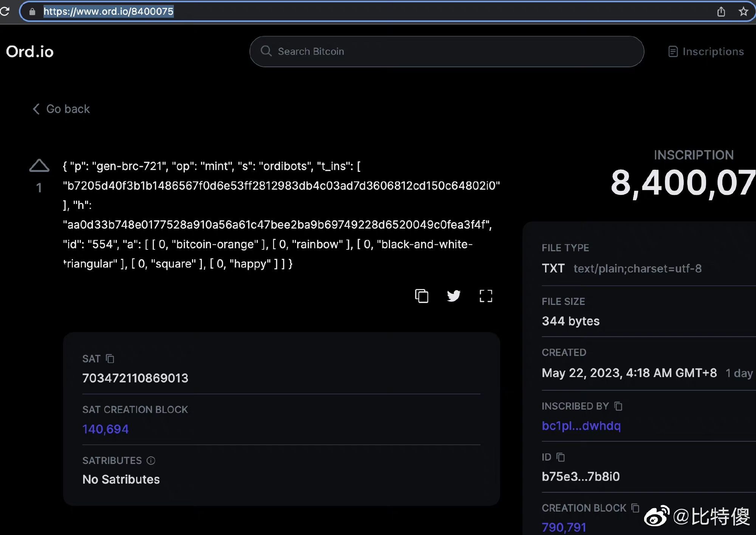
Task: Copy the inscription content with the copy icon
Action: point(421,296)
